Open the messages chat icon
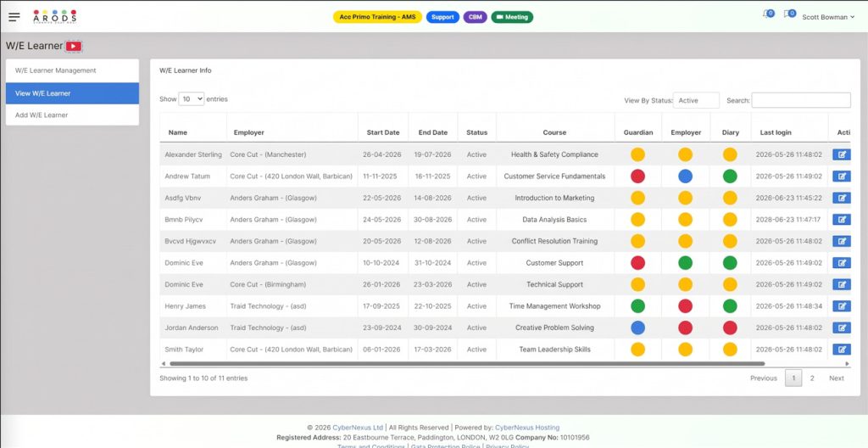The width and height of the screenshot is (868, 448). click(790, 14)
